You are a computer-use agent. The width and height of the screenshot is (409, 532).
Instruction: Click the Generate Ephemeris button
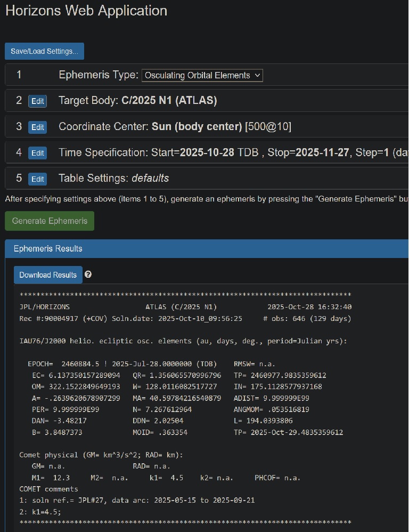point(50,221)
